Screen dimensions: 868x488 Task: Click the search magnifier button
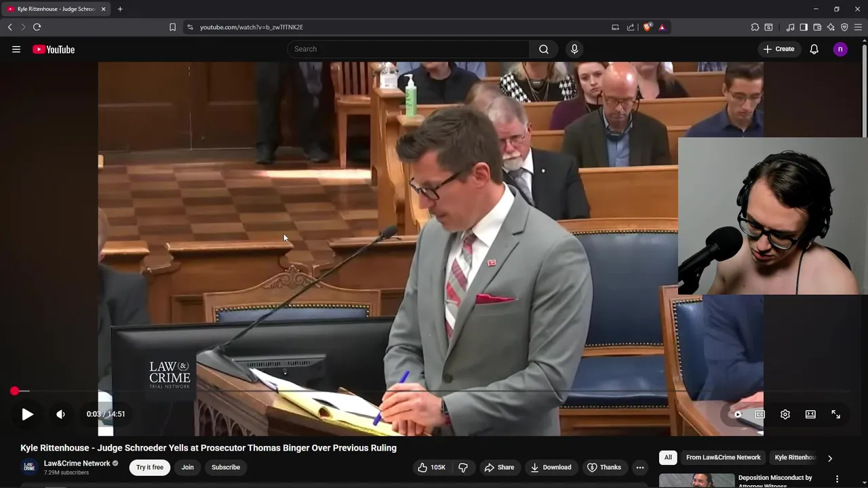[544, 49]
